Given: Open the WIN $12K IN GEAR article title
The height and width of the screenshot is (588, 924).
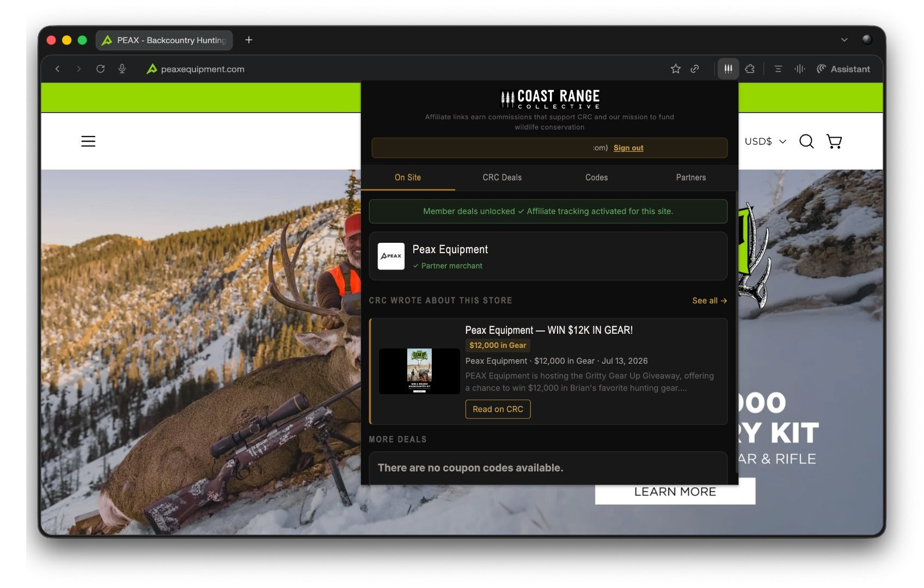Looking at the screenshot, I should coord(549,330).
